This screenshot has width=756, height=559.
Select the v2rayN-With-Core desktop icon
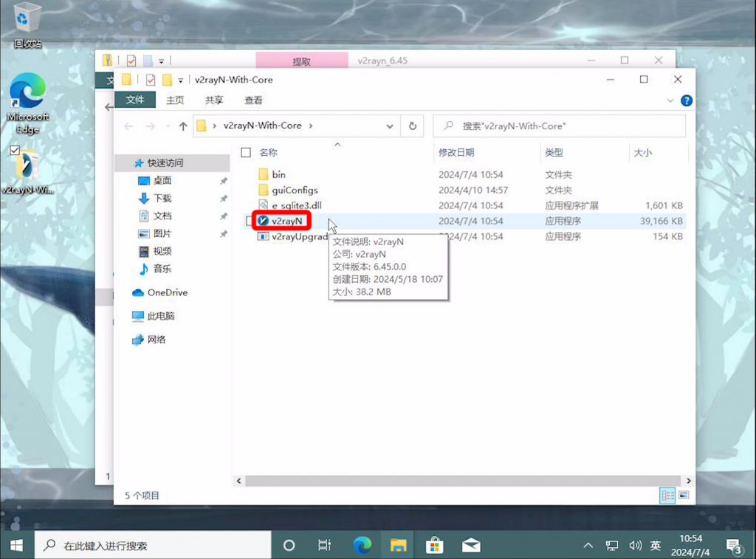[x=27, y=171]
